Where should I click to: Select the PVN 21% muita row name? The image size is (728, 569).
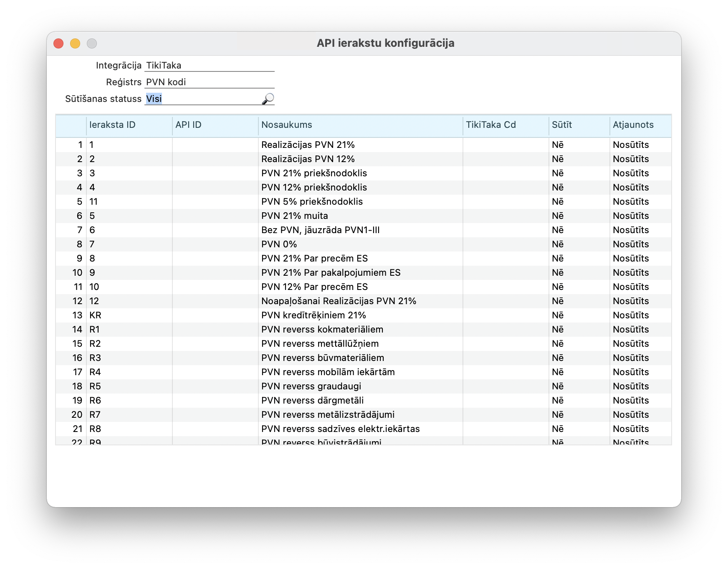click(x=294, y=216)
